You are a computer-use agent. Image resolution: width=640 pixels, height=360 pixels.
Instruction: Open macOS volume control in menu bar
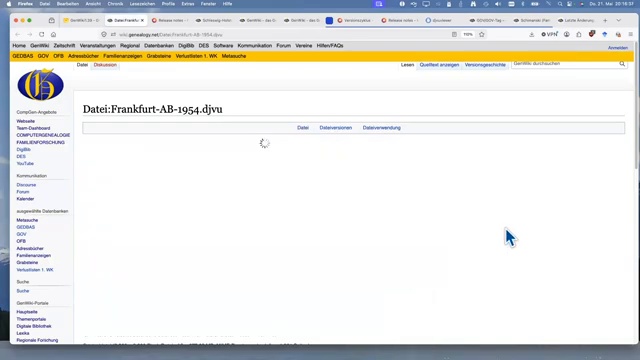pos(498,4)
